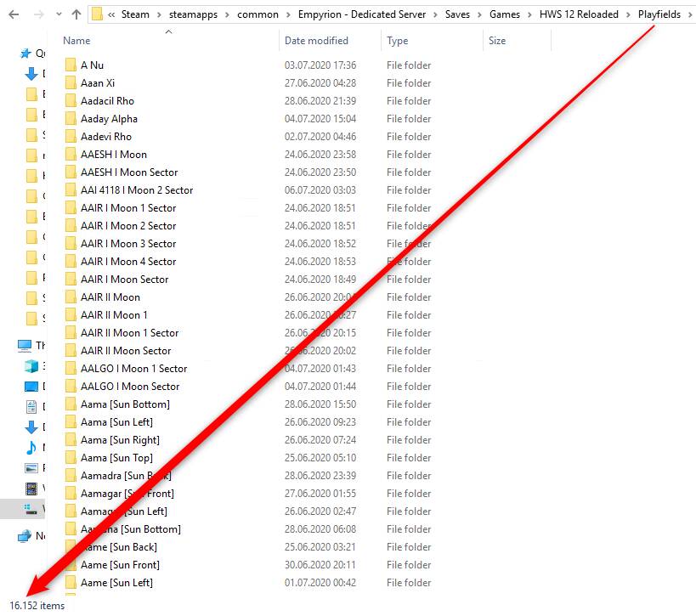Click common in the address path
696x616 pixels.
pos(257,14)
